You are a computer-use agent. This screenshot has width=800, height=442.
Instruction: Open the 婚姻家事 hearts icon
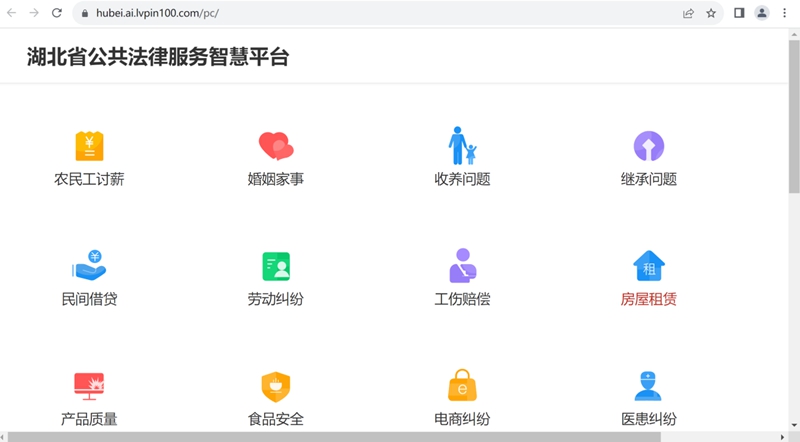(x=276, y=146)
